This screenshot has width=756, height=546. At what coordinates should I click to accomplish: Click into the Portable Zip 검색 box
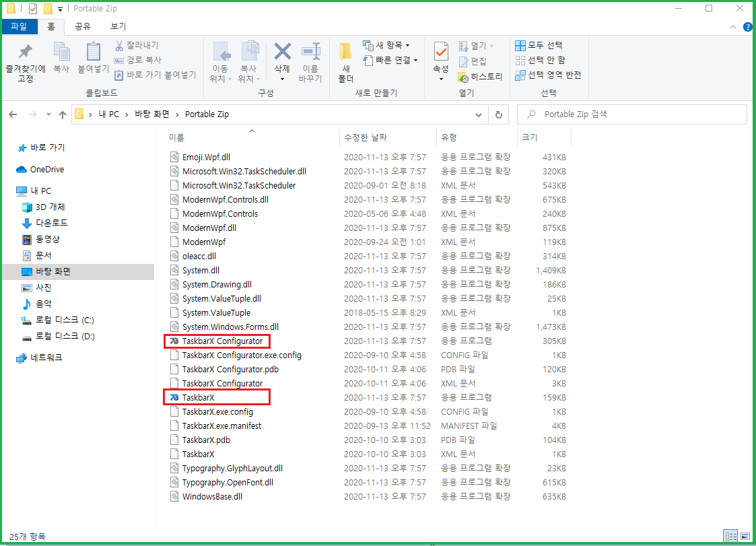click(631, 114)
